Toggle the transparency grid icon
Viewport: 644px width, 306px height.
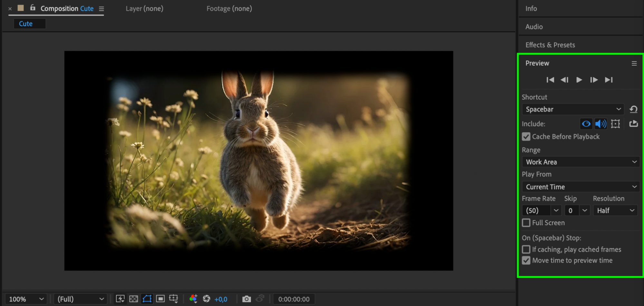(x=133, y=299)
